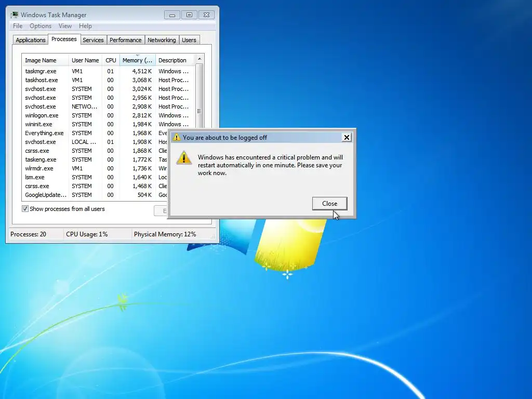Select the taskhost.exe process row
Image resolution: width=532 pixels, height=399 pixels.
tap(109, 80)
